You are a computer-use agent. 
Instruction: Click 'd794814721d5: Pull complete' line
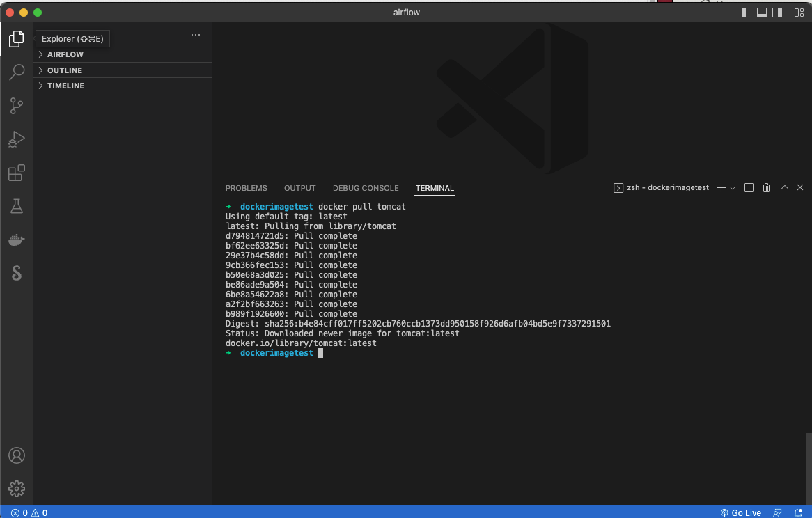pos(291,236)
